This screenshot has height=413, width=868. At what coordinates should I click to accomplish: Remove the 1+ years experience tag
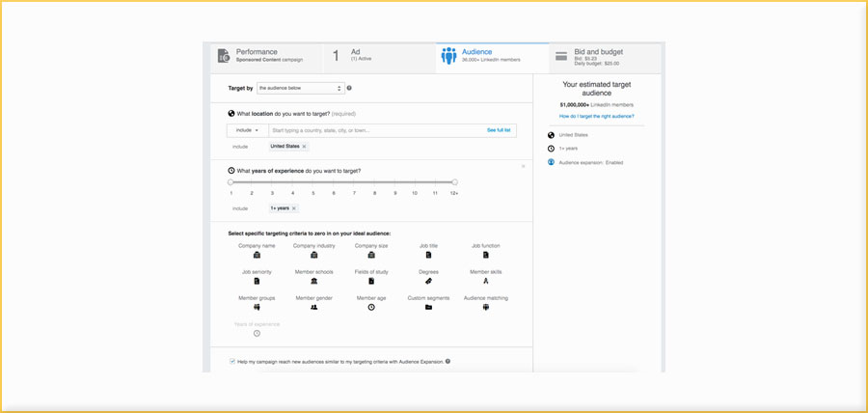tap(294, 208)
